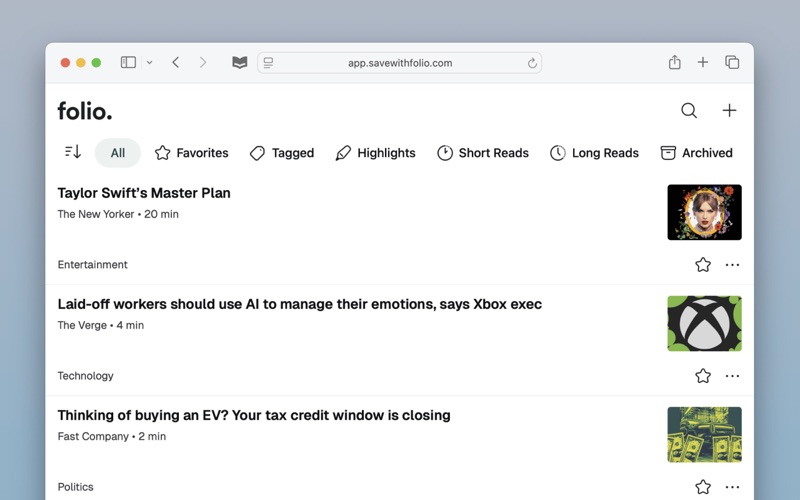Open the Safari share menu
The image size is (800, 500).
tap(674, 62)
